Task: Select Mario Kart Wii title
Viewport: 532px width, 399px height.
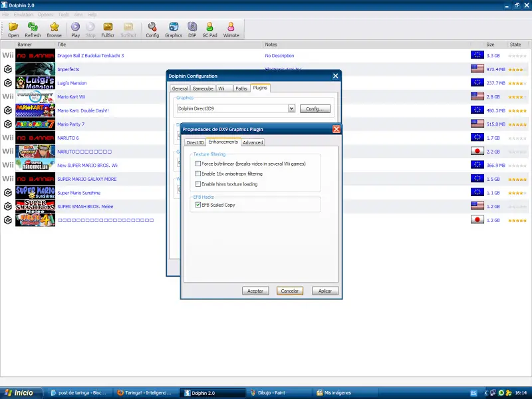Action: click(71, 96)
